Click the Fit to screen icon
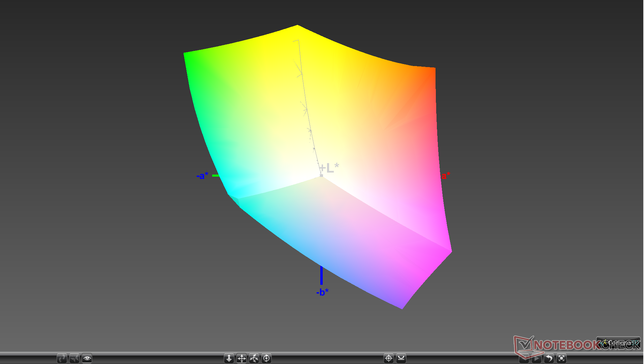Viewport: 644px width, 364px height. [x=561, y=358]
